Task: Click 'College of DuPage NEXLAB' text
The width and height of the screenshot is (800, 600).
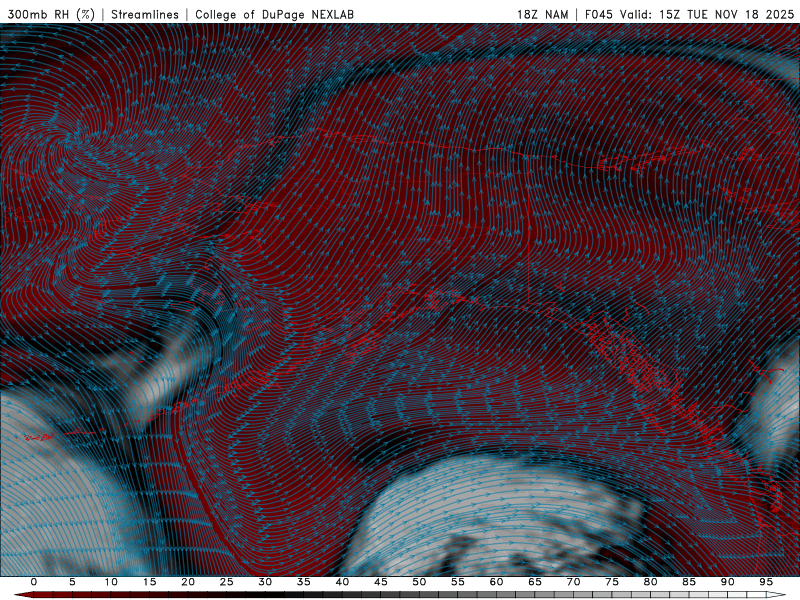Action: coord(274,14)
